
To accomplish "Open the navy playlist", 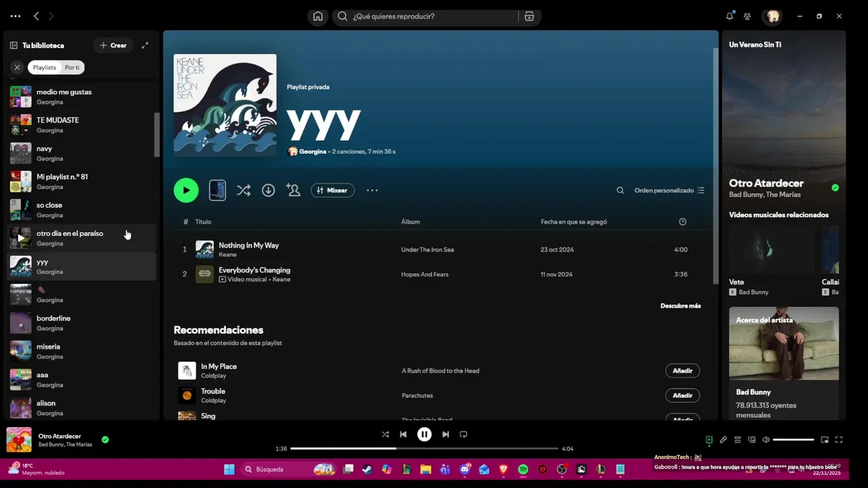I will pyautogui.click(x=81, y=153).
